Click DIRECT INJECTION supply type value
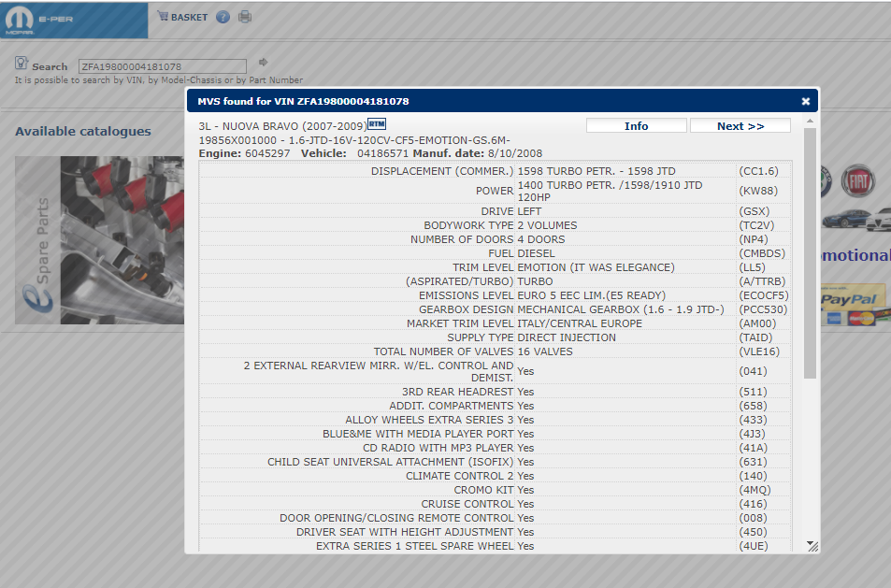This screenshot has height=588, width=891. point(567,337)
